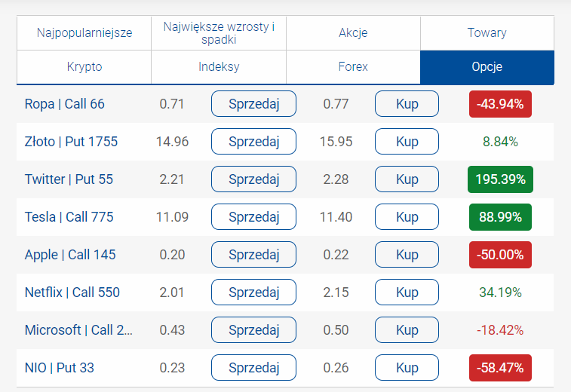Open the Towary tab
Viewport: 571px width, 392px height.
[x=487, y=32]
